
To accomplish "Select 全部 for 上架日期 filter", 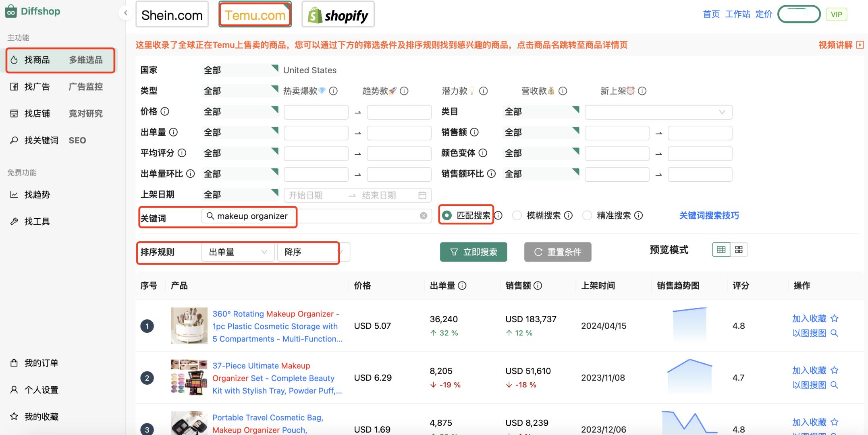I will point(240,195).
